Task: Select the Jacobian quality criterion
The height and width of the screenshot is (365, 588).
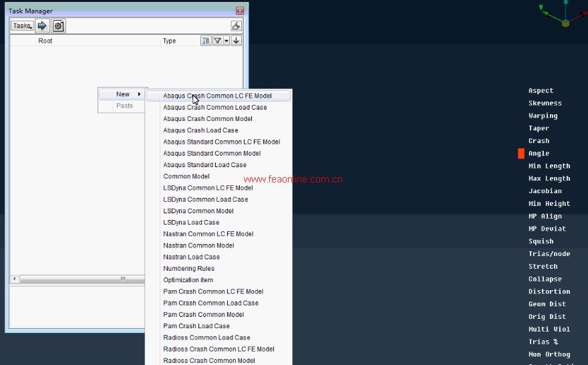Action: 545,191
